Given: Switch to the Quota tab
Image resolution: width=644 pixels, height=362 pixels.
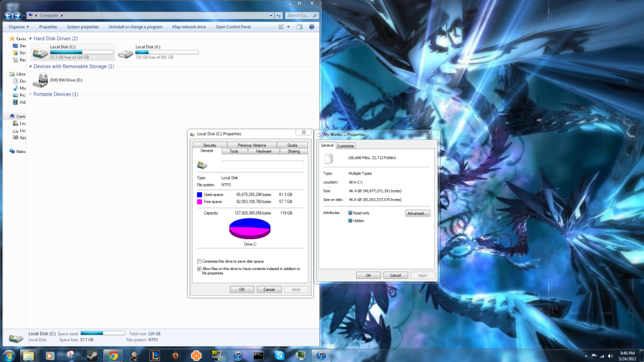Looking at the screenshot, I should point(292,145).
